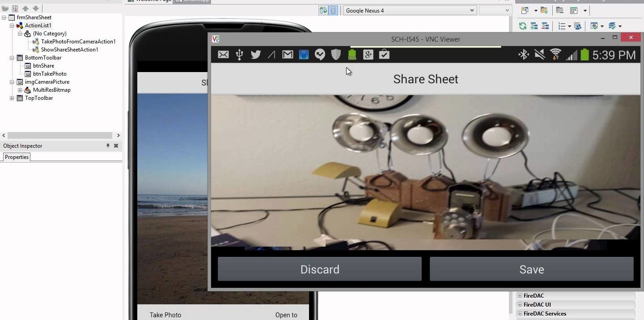Expand the FireDAC UI palette category
Screen dimensions: 644x320
coord(520,305)
